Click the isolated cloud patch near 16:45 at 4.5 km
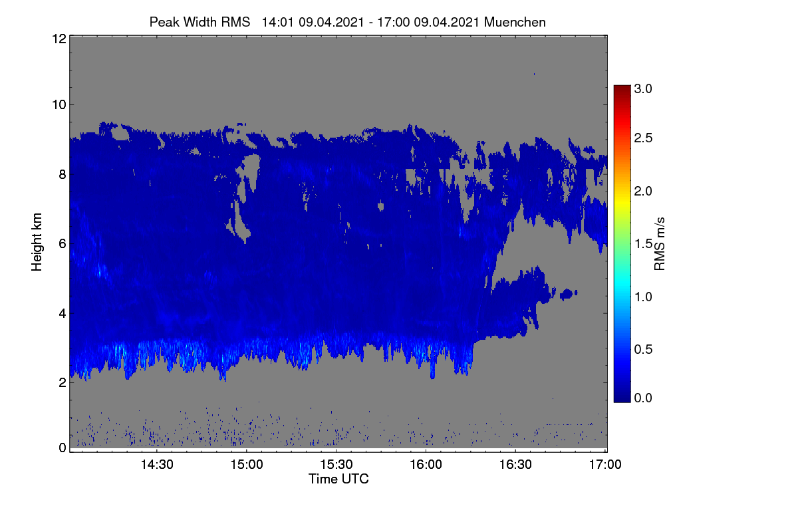The width and height of the screenshot is (798, 532). click(569, 293)
